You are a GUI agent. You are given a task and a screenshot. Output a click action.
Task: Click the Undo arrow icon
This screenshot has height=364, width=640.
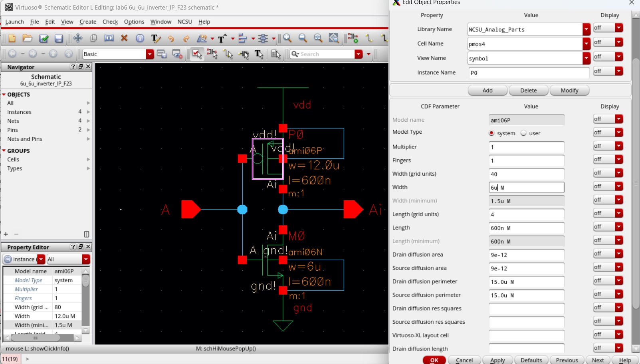coord(171,38)
